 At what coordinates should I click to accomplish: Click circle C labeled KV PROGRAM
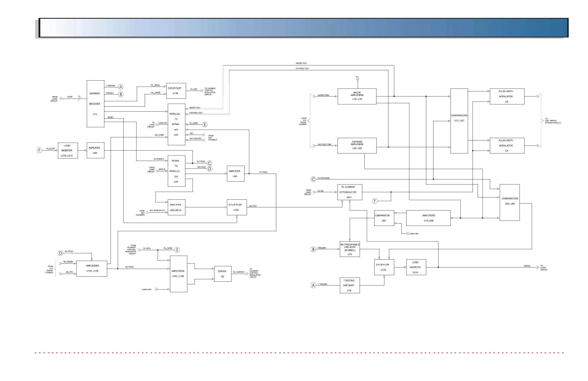313,179
